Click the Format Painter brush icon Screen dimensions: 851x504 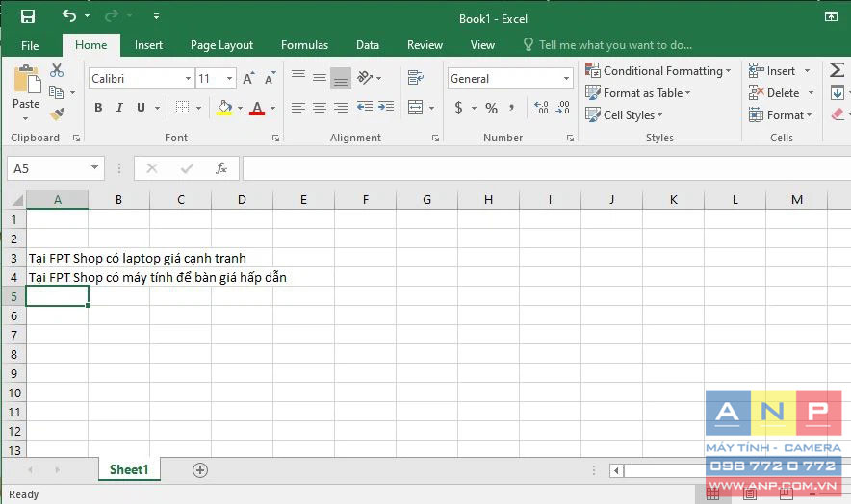click(x=57, y=113)
